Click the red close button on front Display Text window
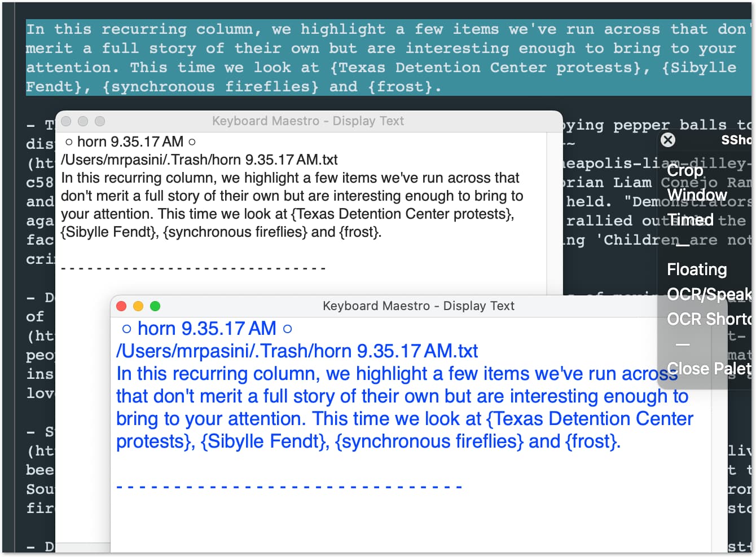This screenshot has height=557, width=756. (x=121, y=306)
